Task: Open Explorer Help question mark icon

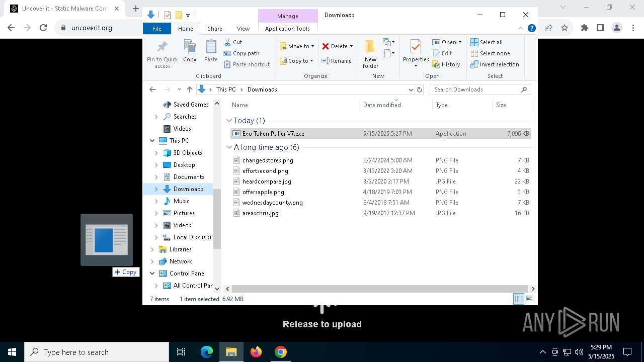Action: [x=531, y=29]
